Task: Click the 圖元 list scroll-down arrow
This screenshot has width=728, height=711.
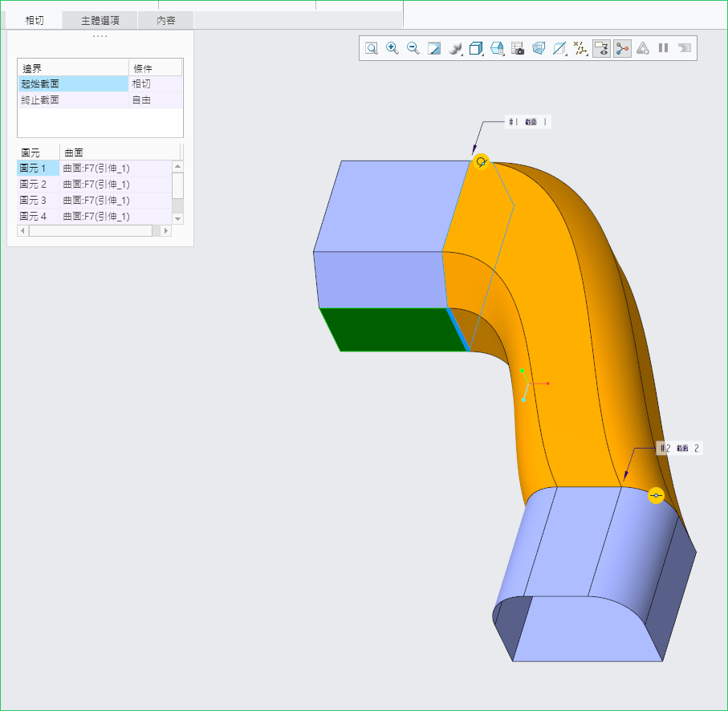Action: tap(177, 218)
